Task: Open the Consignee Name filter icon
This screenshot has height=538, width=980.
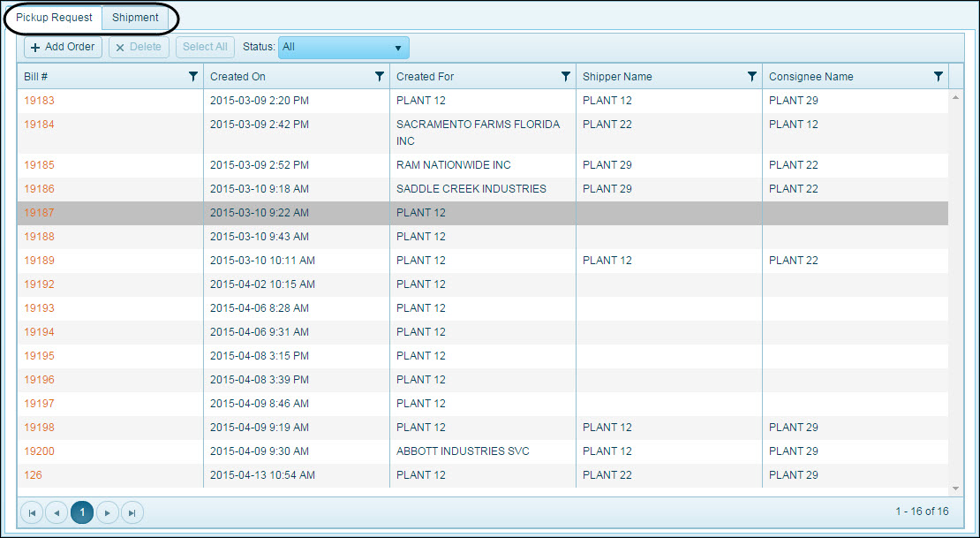Action: pyautogui.click(x=939, y=77)
